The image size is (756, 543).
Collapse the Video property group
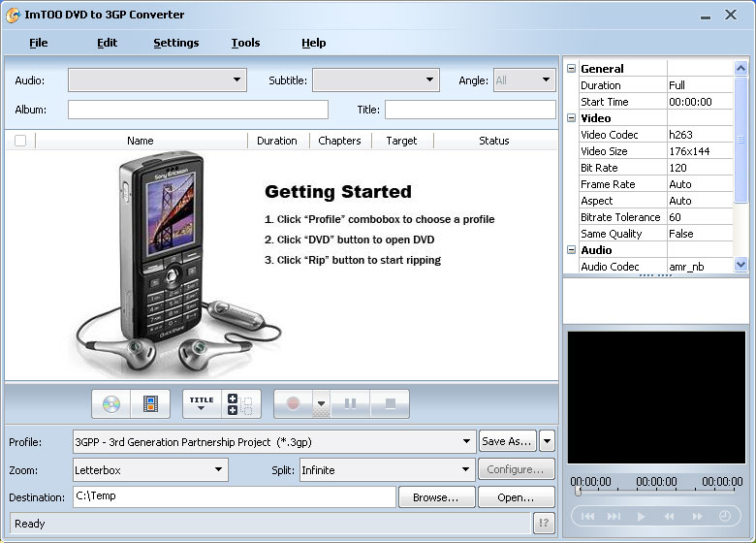(572, 118)
